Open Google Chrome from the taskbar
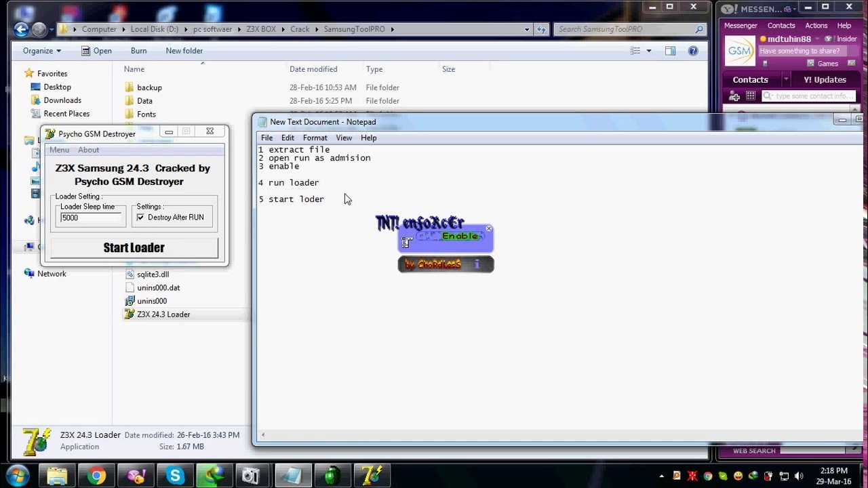Viewport: 868px width, 488px height. (97, 476)
